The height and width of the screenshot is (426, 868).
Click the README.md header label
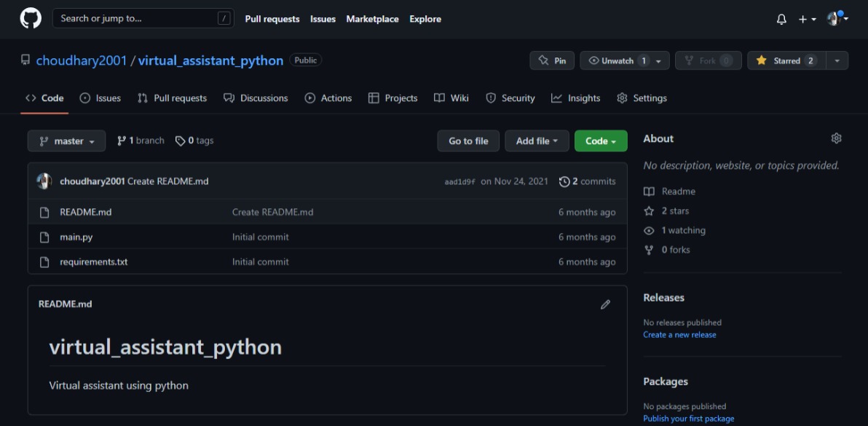click(x=66, y=304)
